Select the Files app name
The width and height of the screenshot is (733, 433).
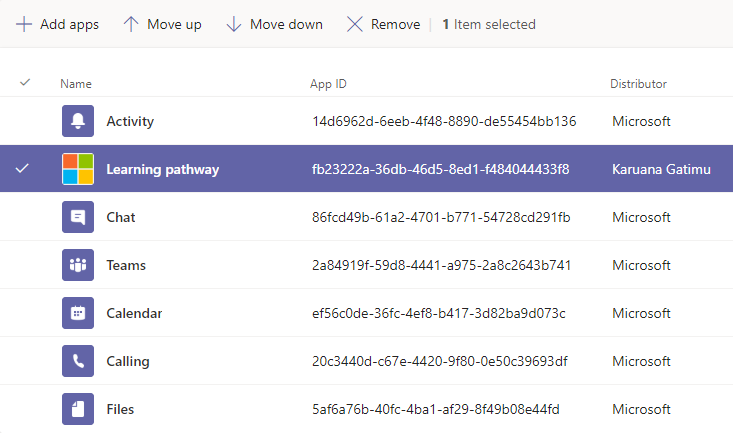120,409
